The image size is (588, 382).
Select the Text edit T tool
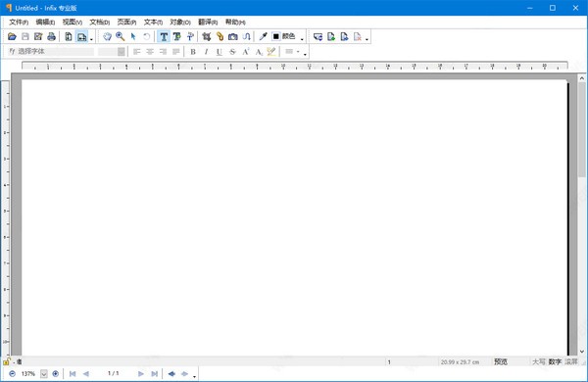point(164,37)
